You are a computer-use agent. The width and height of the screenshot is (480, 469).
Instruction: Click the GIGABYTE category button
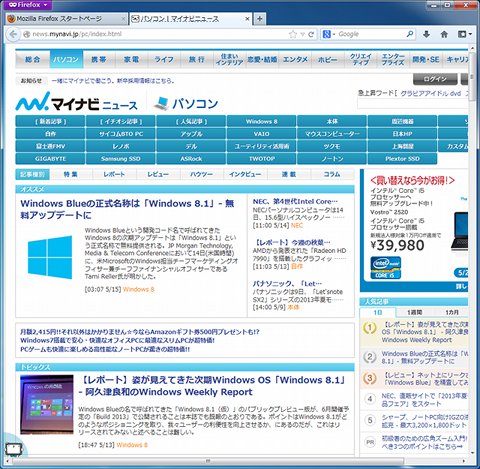50,159
